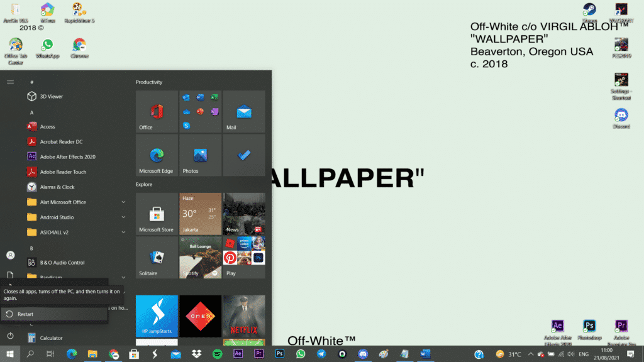Expand the Bandicam folder chevron
Image resolution: width=644 pixels, height=362 pixels.
pyautogui.click(x=123, y=277)
